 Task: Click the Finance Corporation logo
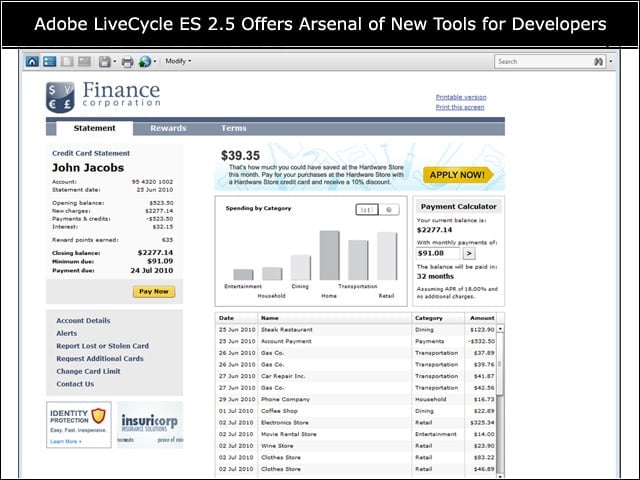(x=103, y=97)
